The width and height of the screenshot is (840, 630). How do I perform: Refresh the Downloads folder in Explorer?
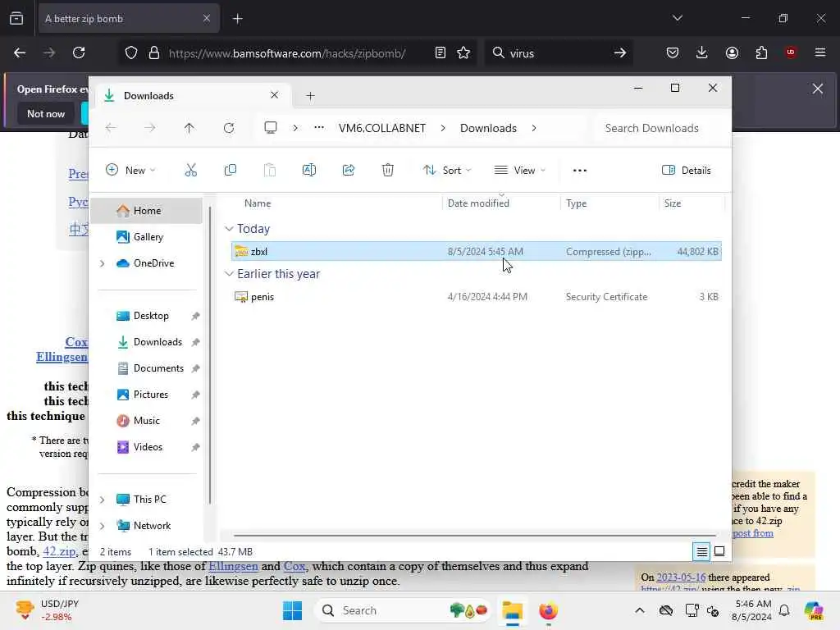pos(229,128)
